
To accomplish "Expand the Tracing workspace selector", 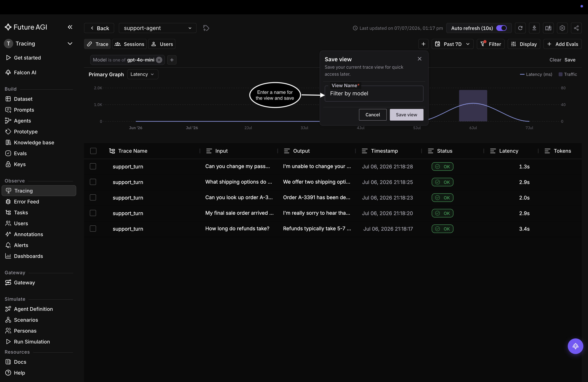I will (39, 44).
